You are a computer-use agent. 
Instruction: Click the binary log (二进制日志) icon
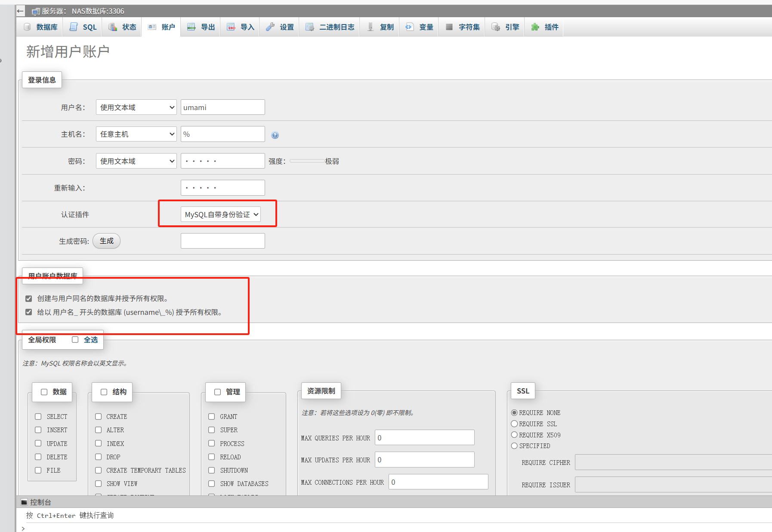tap(310, 27)
